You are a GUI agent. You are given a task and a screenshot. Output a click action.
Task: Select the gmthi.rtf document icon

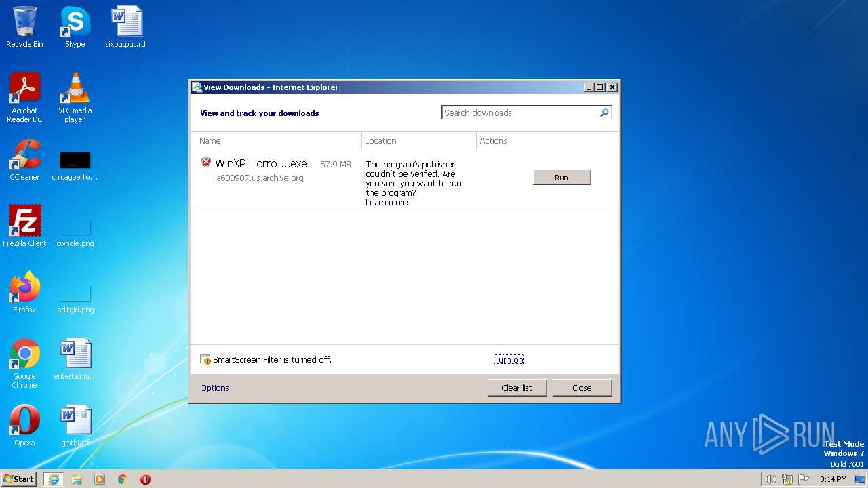tap(75, 426)
